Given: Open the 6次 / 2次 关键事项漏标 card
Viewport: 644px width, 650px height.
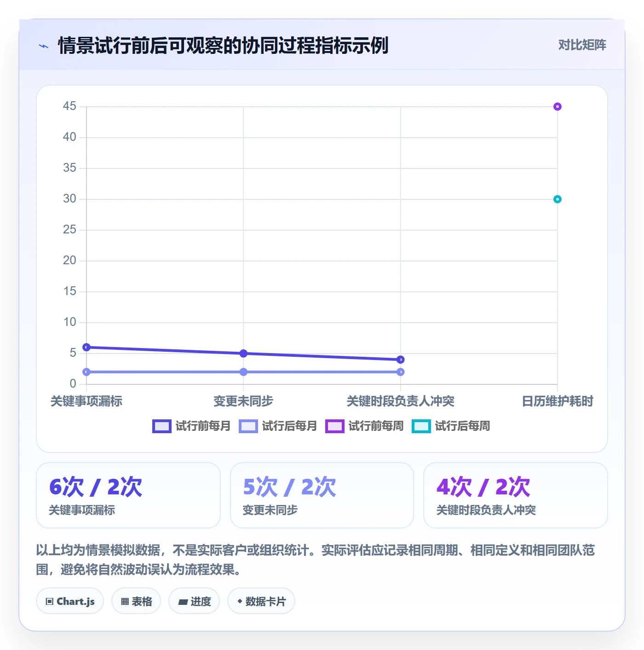Looking at the screenshot, I should (128, 495).
